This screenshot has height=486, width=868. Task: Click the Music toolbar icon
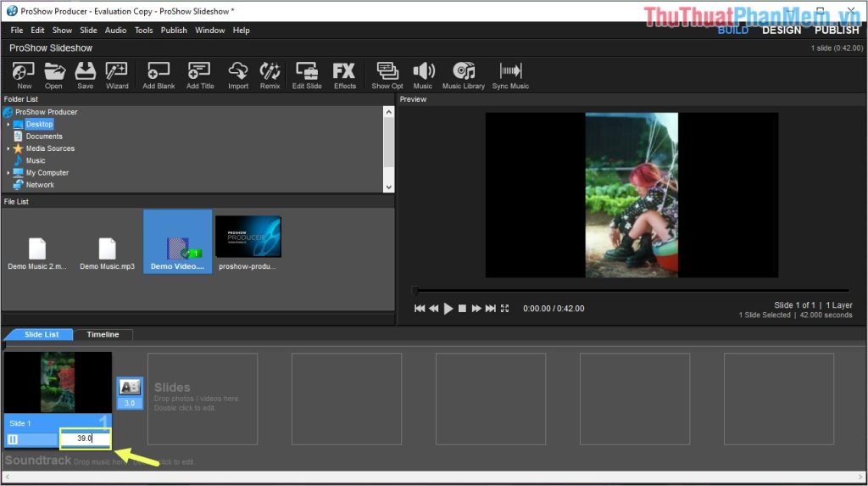423,75
